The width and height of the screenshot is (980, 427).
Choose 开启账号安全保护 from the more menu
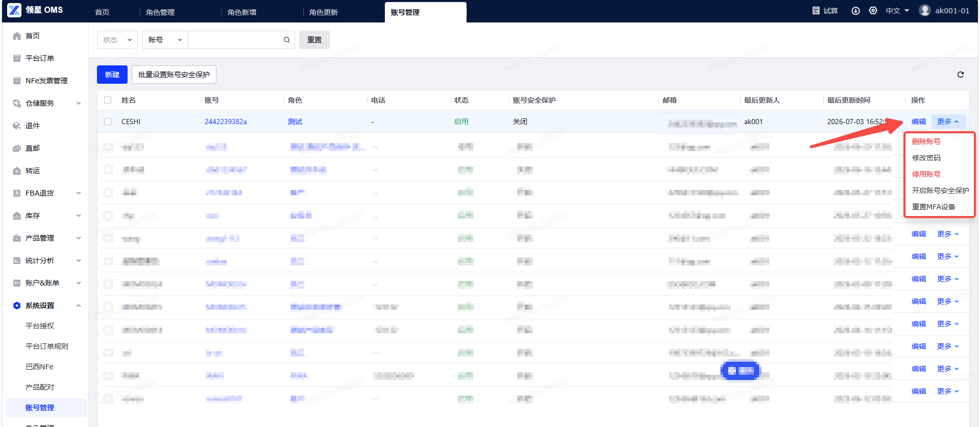click(940, 191)
